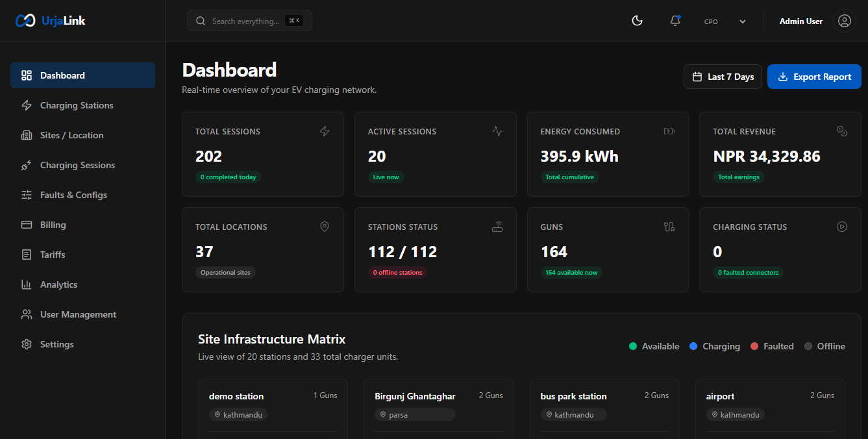Click the 'Operational sites' badge
This screenshot has width=868, height=439.
[225, 272]
